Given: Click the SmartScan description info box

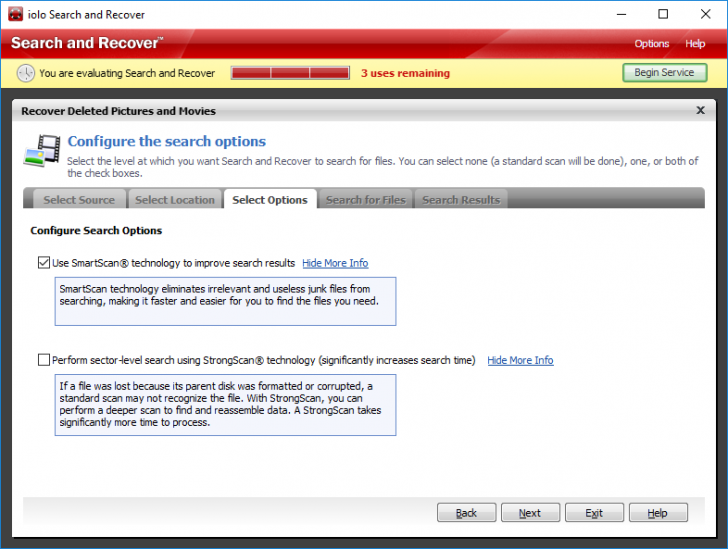Looking at the screenshot, I should 225,301.
